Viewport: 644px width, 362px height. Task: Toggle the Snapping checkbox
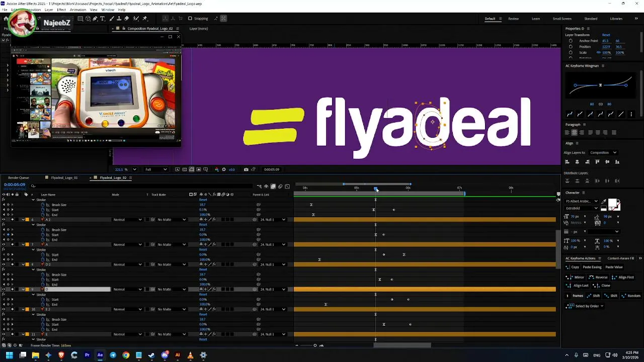(x=190, y=19)
